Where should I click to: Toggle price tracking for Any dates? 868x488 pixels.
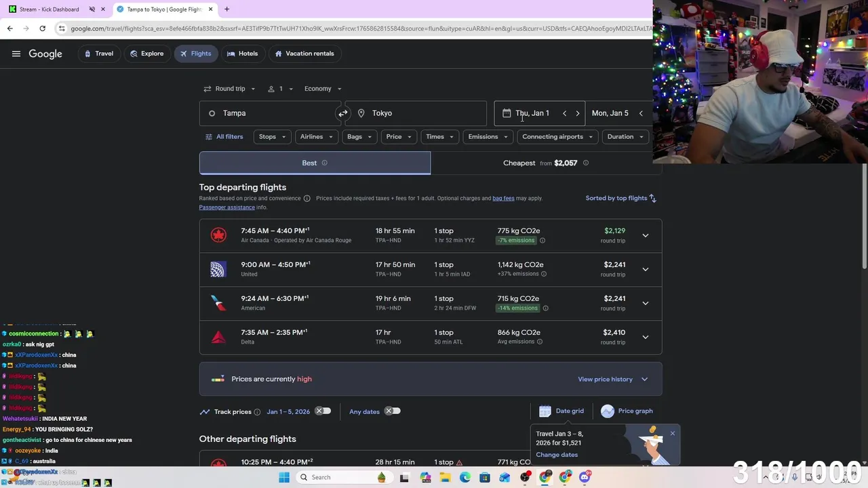393,411
